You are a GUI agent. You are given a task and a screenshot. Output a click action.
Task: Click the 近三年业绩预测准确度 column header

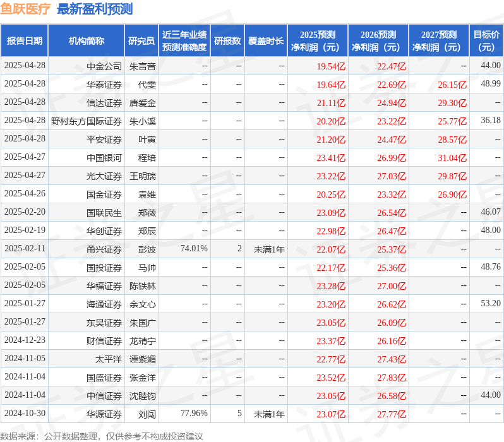[184, 41]
